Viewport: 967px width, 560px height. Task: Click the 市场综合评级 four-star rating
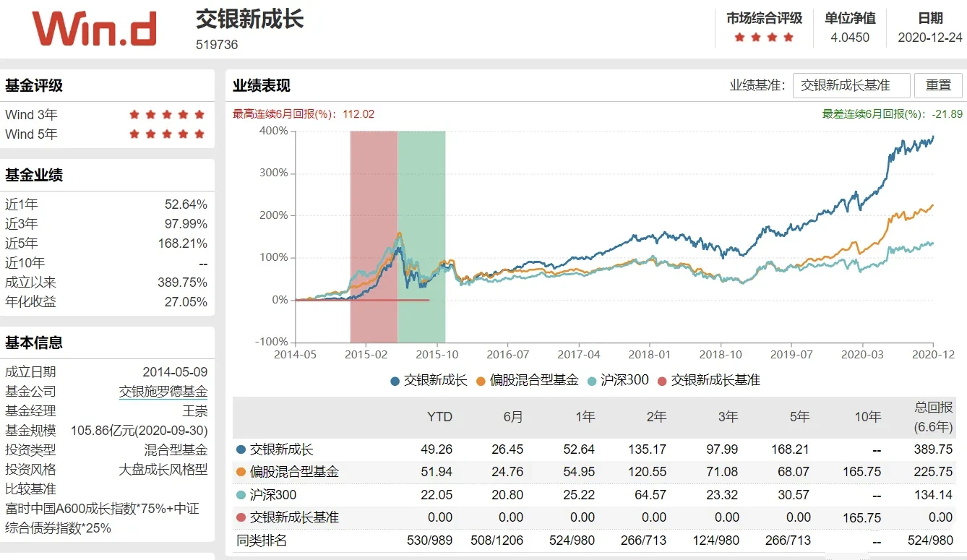(764, 38)
